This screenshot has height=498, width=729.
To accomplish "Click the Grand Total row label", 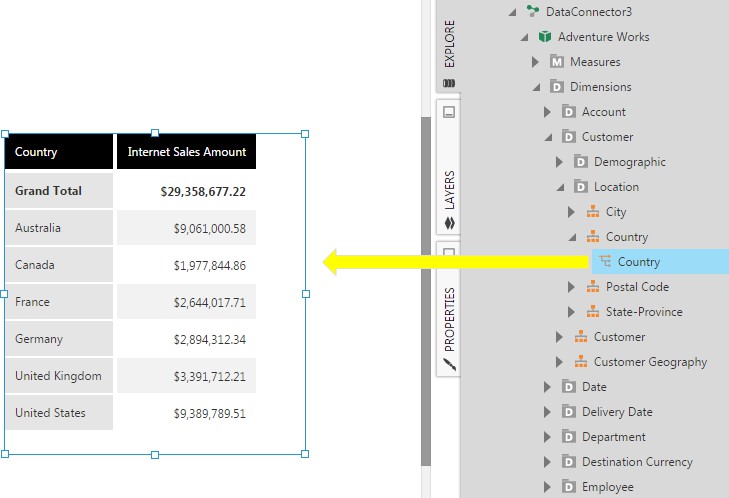I will 48,191.
